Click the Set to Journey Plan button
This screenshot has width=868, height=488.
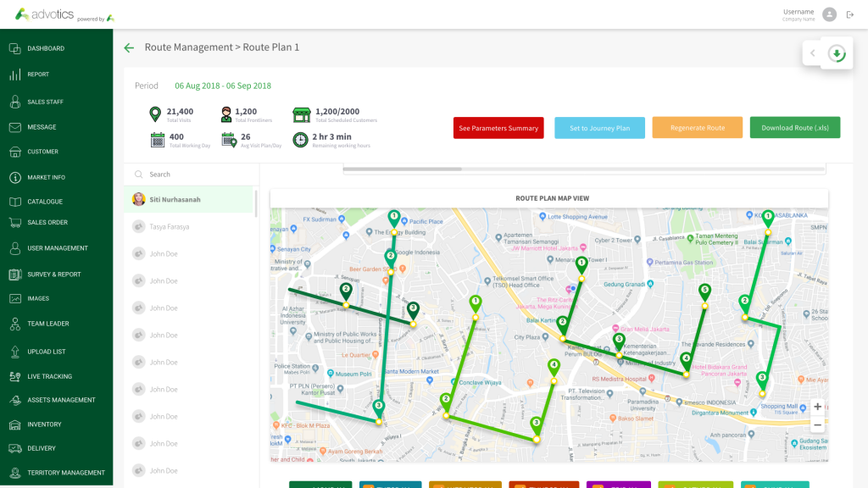(x=599, y=127)
